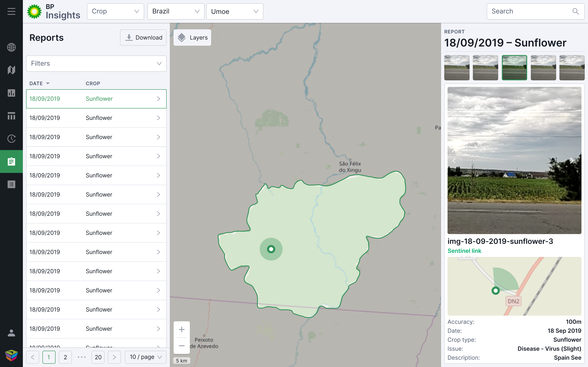
Task: Open the Sentinel link
Action: click(x=464, y=251)
